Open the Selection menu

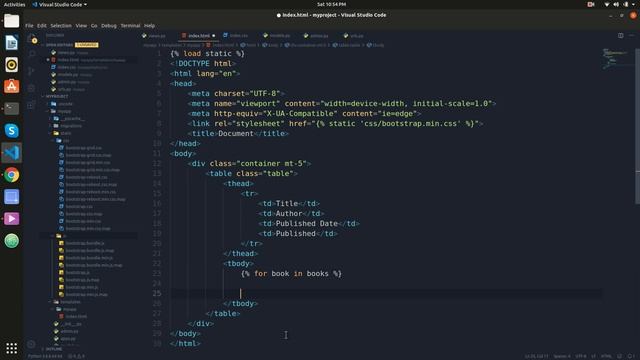click(61, 25)
